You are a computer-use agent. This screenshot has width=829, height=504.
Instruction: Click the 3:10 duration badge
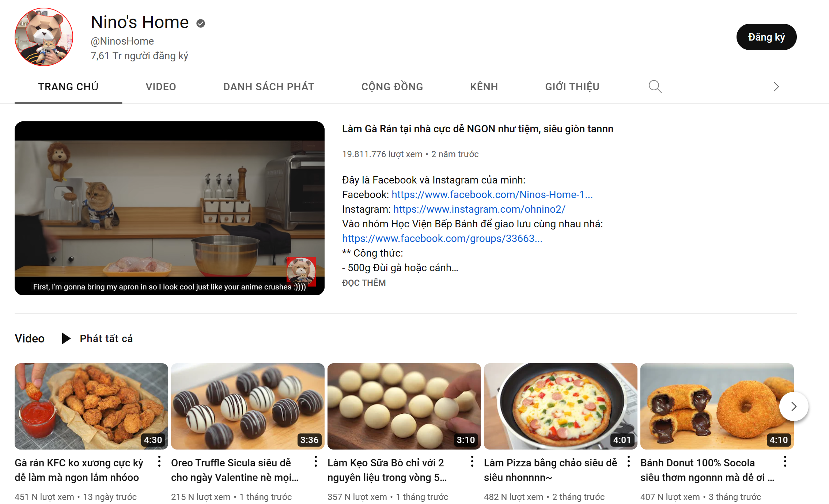click(466, 440)
